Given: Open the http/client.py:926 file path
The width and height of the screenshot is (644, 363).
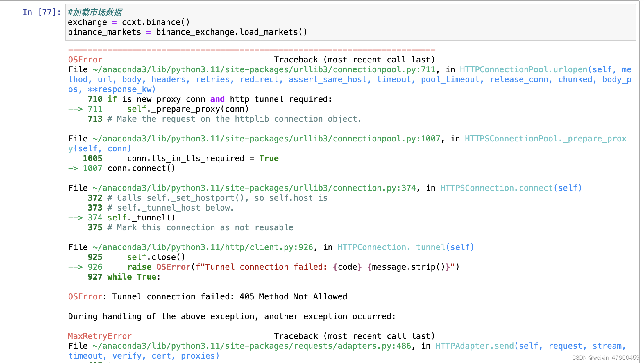Looking at the screenshot, I should [x=203, y=247].
